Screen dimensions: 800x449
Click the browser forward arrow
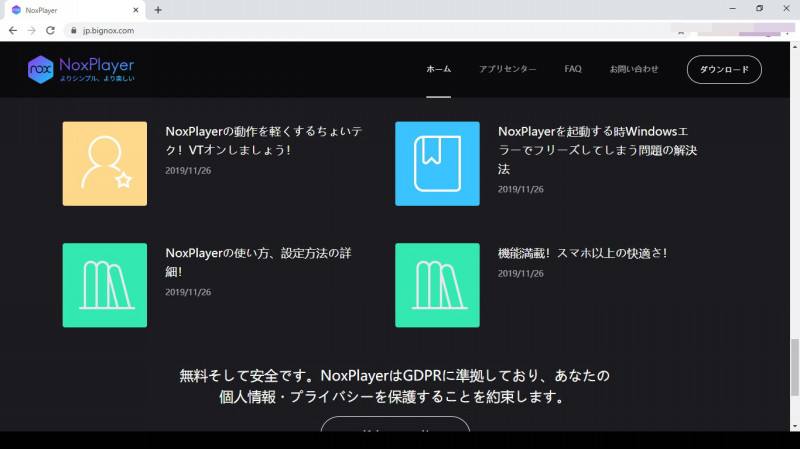coord(31,30)
